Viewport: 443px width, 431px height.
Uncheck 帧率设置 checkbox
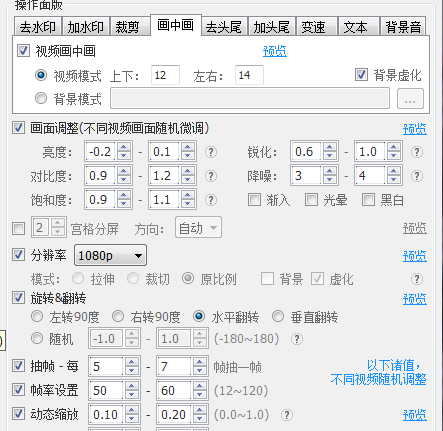tap(18, 390)
